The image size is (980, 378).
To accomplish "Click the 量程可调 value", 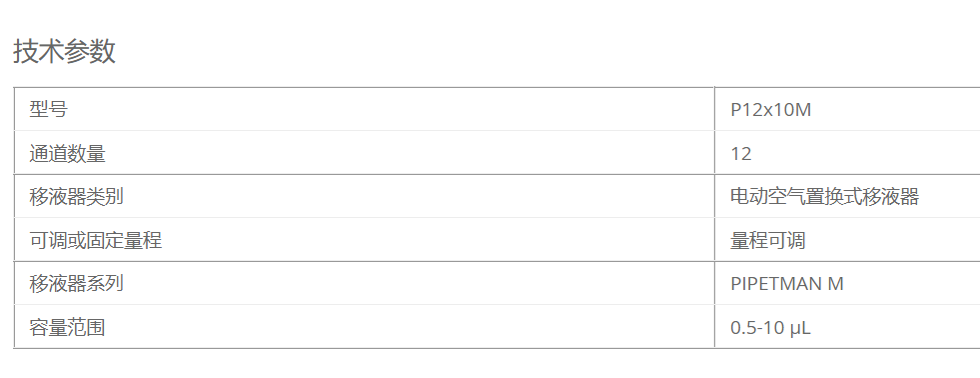I will click(x=767, y=240).
